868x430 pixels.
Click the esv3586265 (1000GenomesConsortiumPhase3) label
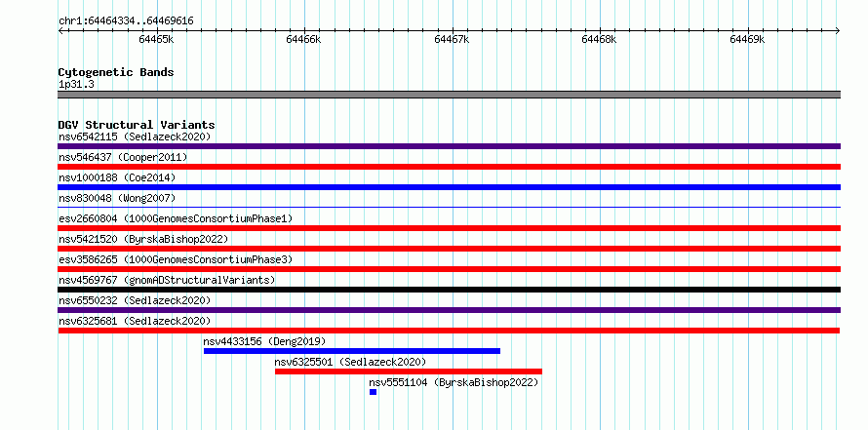click(176, 259)
